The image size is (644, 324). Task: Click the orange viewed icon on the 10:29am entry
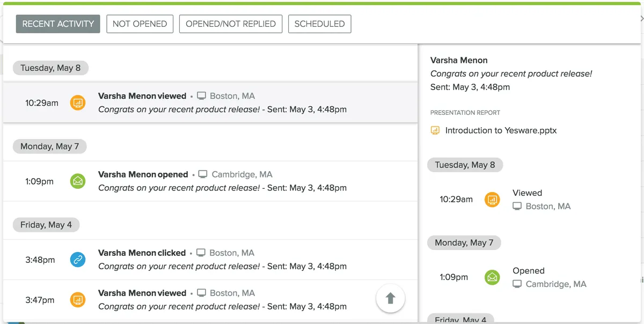[78, 102]
